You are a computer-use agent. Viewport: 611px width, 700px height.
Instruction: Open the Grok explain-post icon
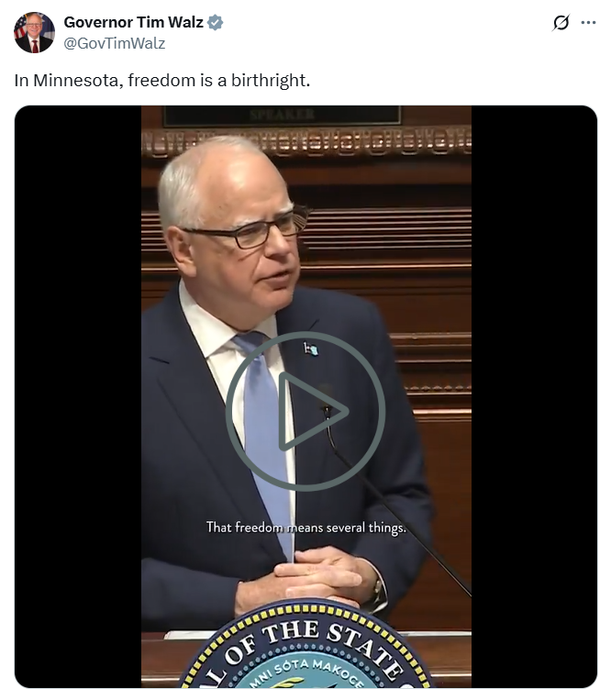coord(561,22)
